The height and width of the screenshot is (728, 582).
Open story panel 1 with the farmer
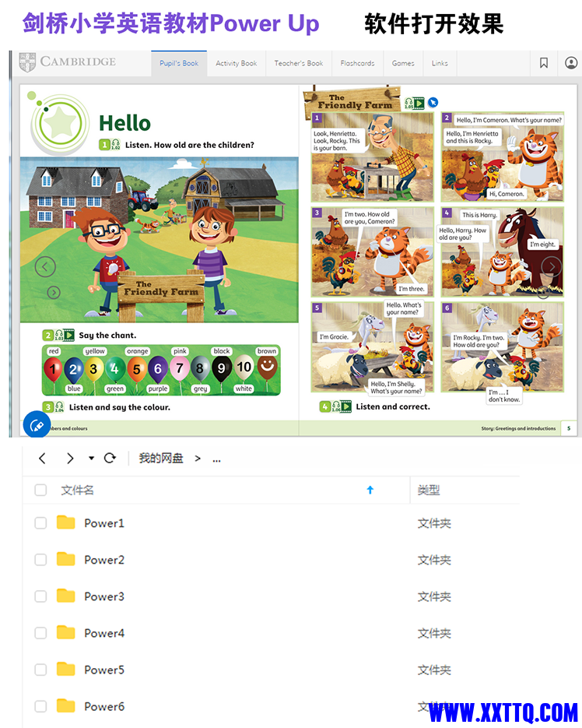tap(373, 157)
